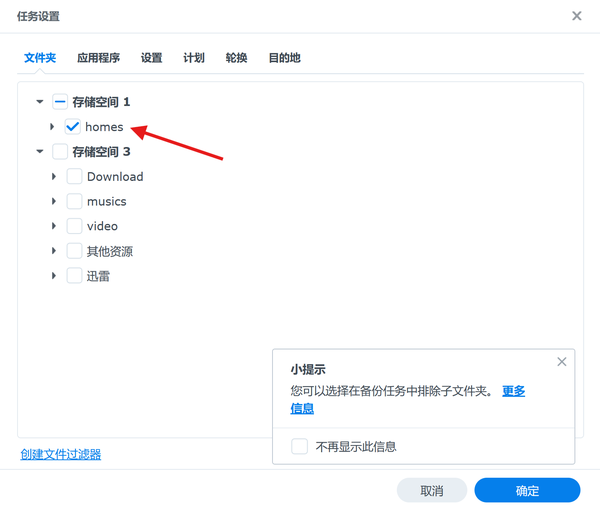Open the 更多信息 link in the tip
This screenshot has width=600, height=510.
(x=513, y=391)
